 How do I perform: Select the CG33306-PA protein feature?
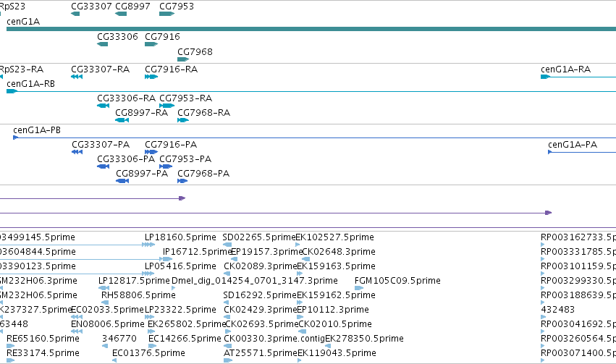click(x=126, y=159)
